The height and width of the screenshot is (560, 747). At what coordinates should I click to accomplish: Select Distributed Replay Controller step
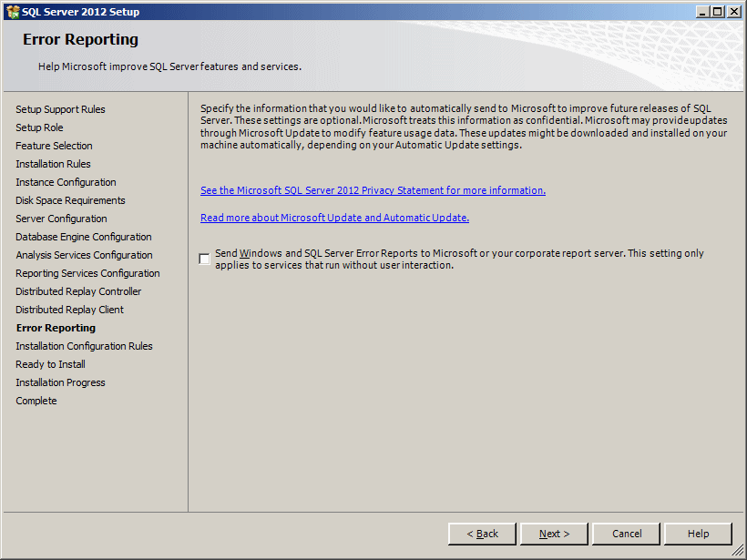coord(78,291)
